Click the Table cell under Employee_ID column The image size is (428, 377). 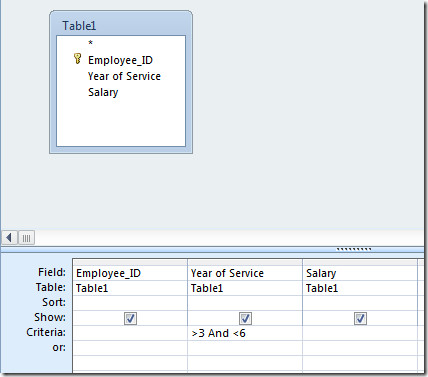130,288
